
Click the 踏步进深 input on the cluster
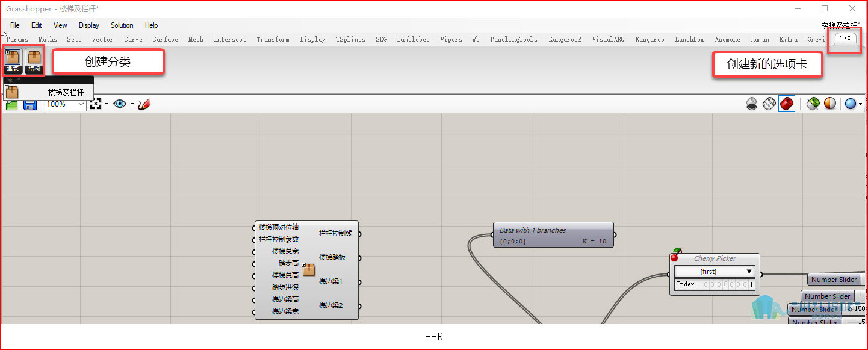click(x=284, y=287)
